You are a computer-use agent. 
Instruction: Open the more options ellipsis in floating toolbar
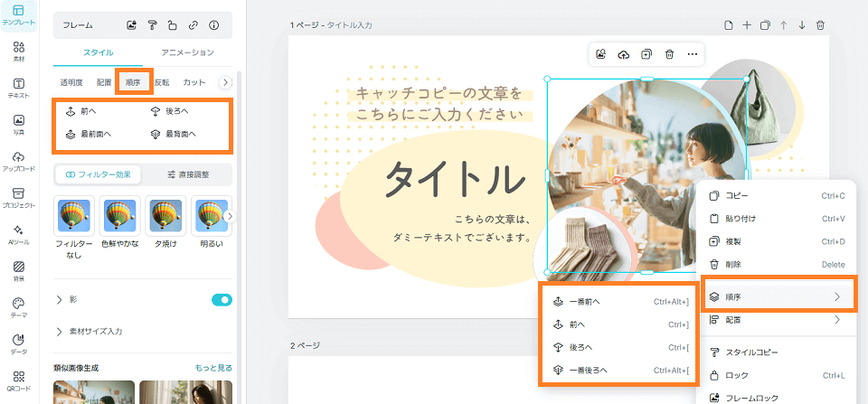pos(692,54)
